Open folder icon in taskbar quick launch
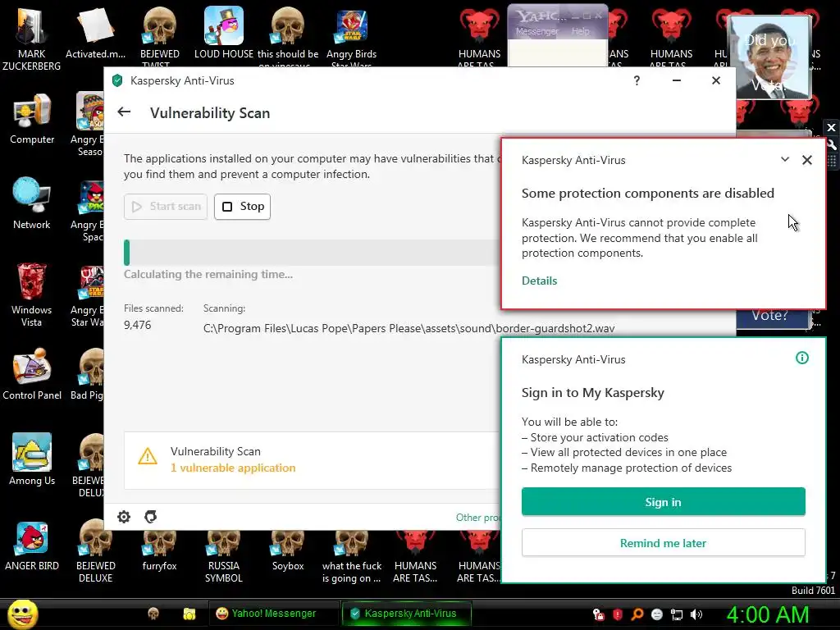This screenshot has width=840, height=630. coord(189,614)
